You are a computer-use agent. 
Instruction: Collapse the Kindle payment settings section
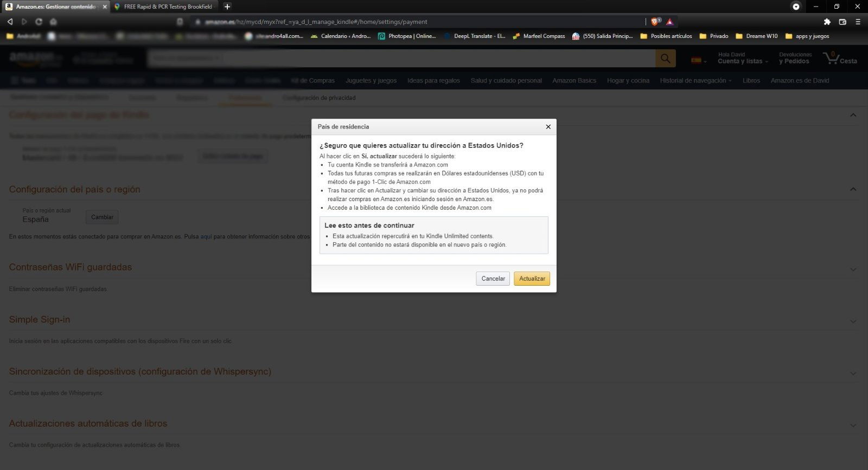click(x=853, y=115)
